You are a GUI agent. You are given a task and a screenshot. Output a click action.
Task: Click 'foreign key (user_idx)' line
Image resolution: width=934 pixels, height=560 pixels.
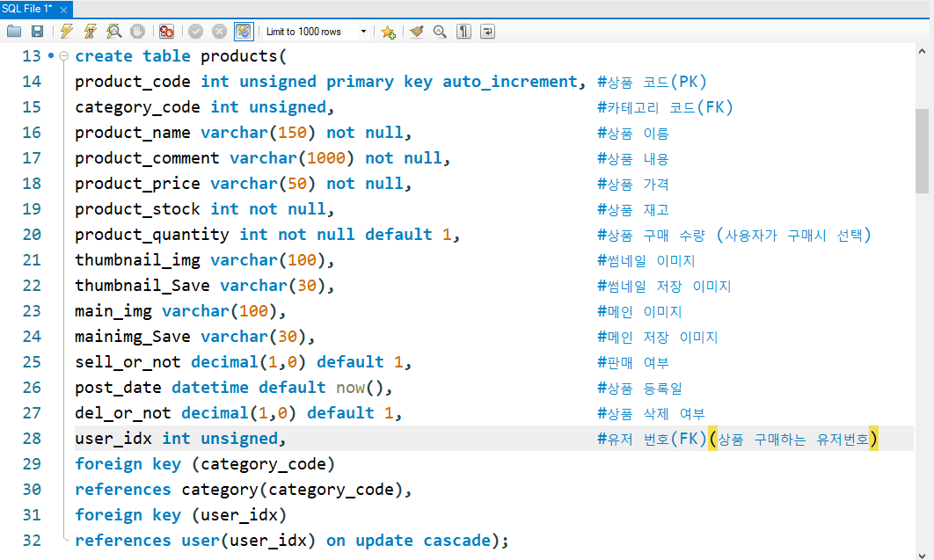point(180,515)
